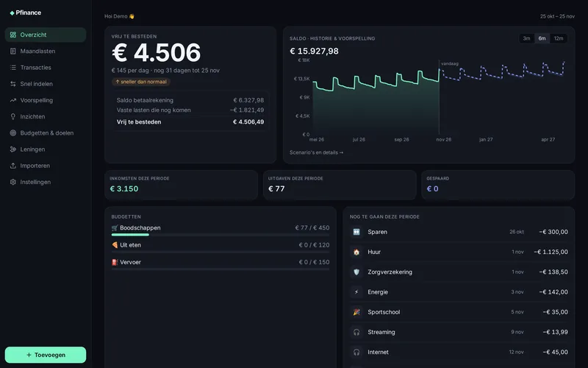This screenshot has height=368, width=588.
Task: Click the € 77 / € 450 budget value
Action: (x=312, y=227)
